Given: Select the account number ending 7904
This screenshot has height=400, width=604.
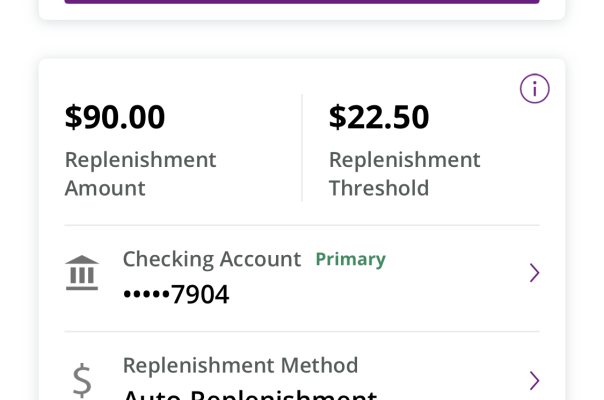Looking at the screenshot, I should pos(176,294).
